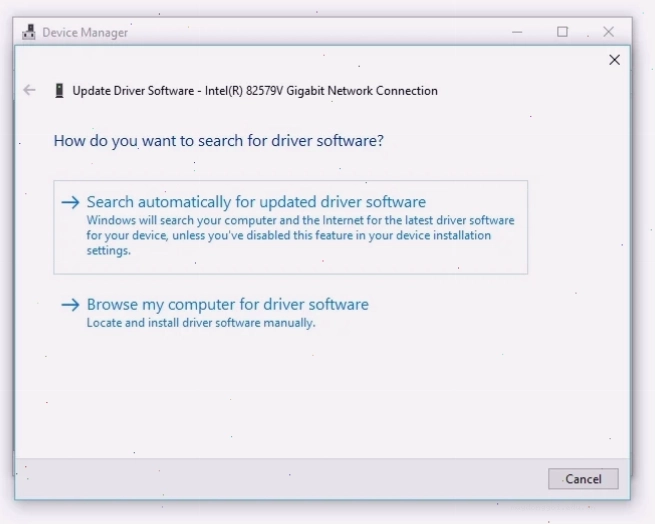The height and width of the screenshot is (524, 655).
Task: Click the Update Driver Software dialog title text
Action: (x=255, y=91)
